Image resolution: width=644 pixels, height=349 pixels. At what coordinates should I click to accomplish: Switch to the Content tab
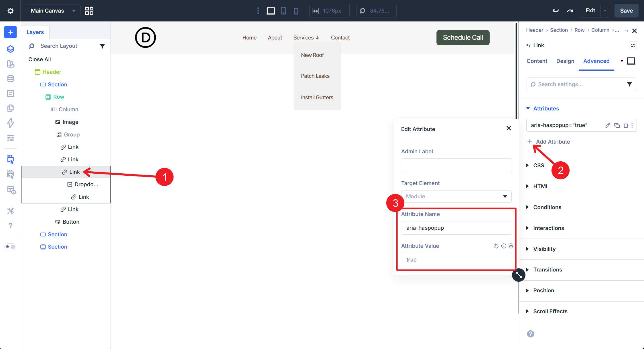[537, 61]
